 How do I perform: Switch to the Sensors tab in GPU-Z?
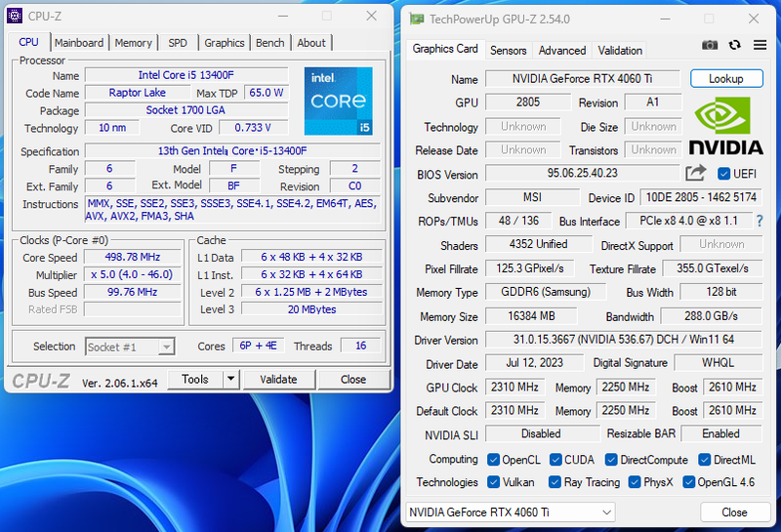(x=508, y=51)
